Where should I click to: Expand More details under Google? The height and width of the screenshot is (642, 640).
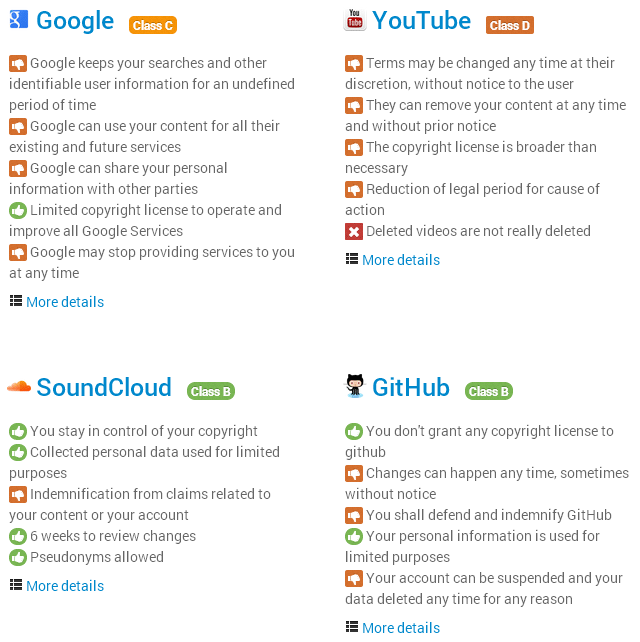(64, 302)
